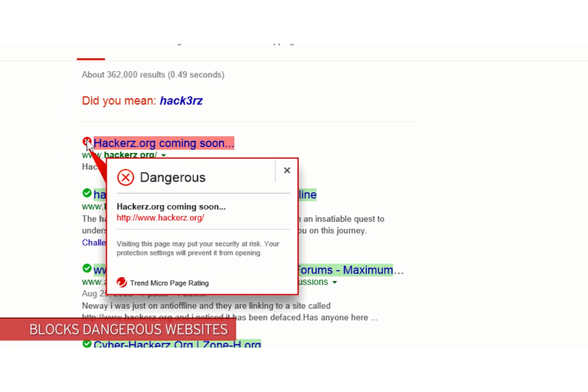Close the Dangerous rating popup
The width and height of the screenshot is (588, 392).
[x=287, y=170]
